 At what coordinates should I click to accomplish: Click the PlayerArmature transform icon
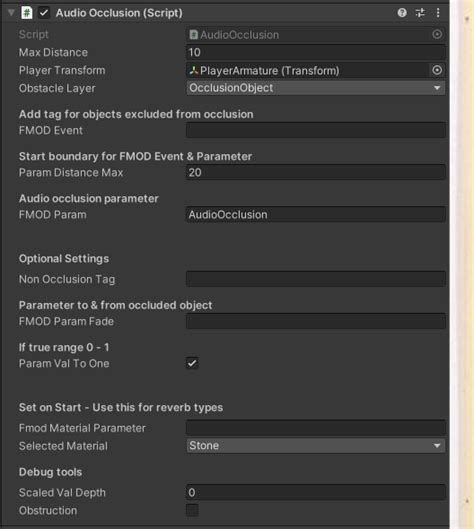[194, 71]
